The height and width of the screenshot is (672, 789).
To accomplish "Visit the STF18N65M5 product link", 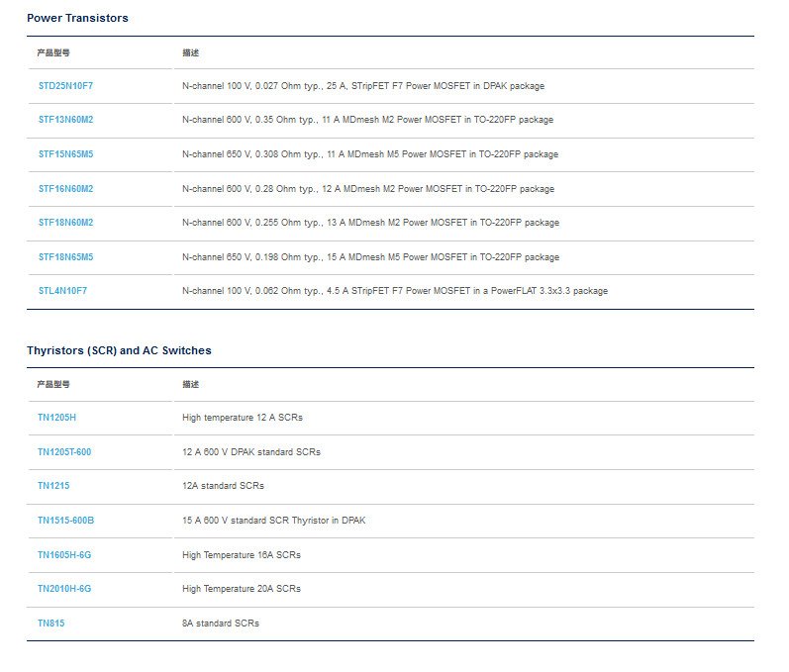I will click(66, 257).
